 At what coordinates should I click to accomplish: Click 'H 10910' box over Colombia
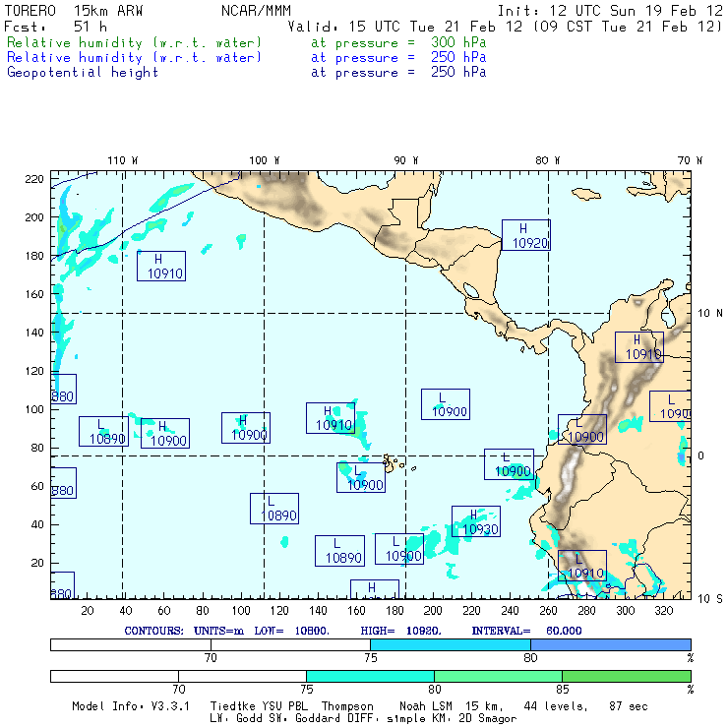click(639, 347)
